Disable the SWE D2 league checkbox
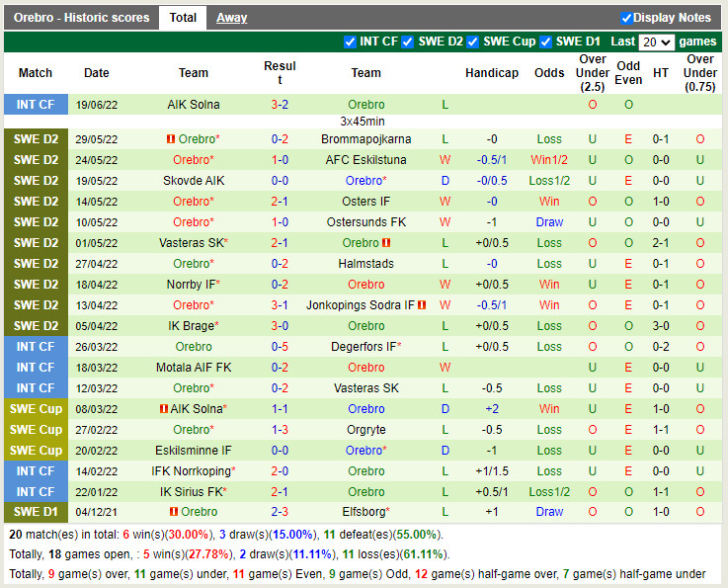 (408, 42)
